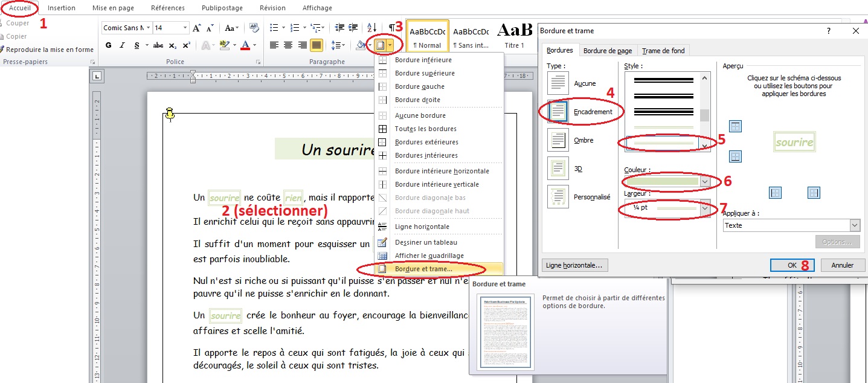
Task: Toggle the right border button in preview
Action: click(814, 193)
